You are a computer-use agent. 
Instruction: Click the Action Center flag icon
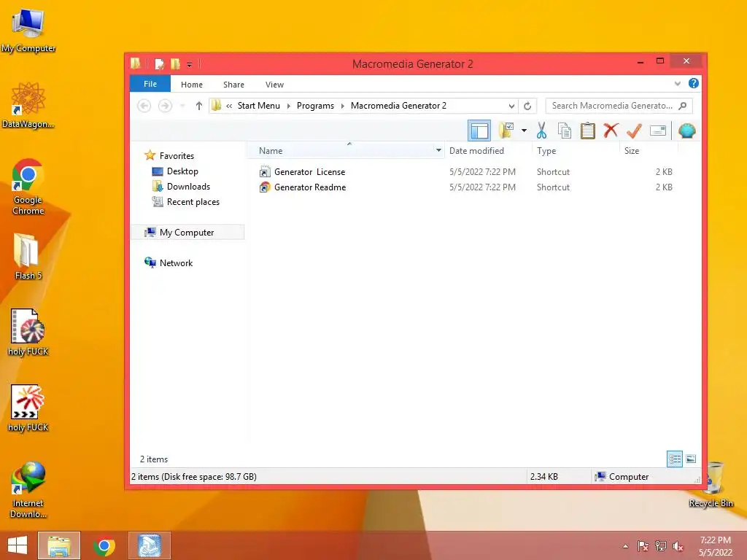(x=643, y=546)
